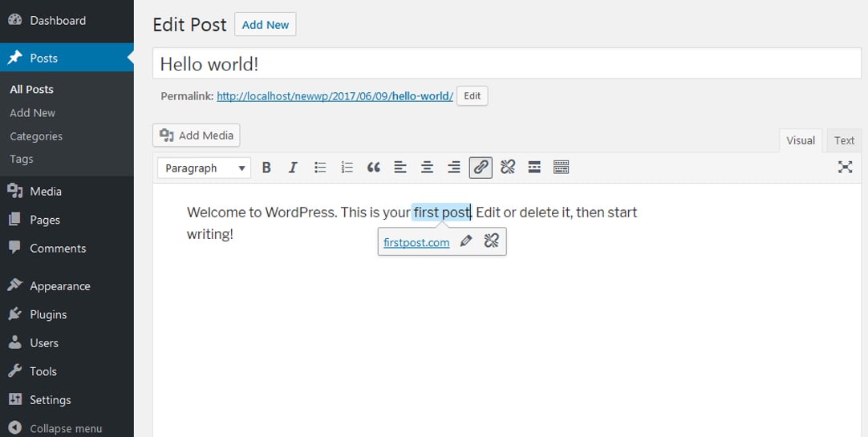Image resolution: width=868 pixels, height=437 pixels.
Task: Open Dashboard in sidebar
Action: tap(67, 21)
